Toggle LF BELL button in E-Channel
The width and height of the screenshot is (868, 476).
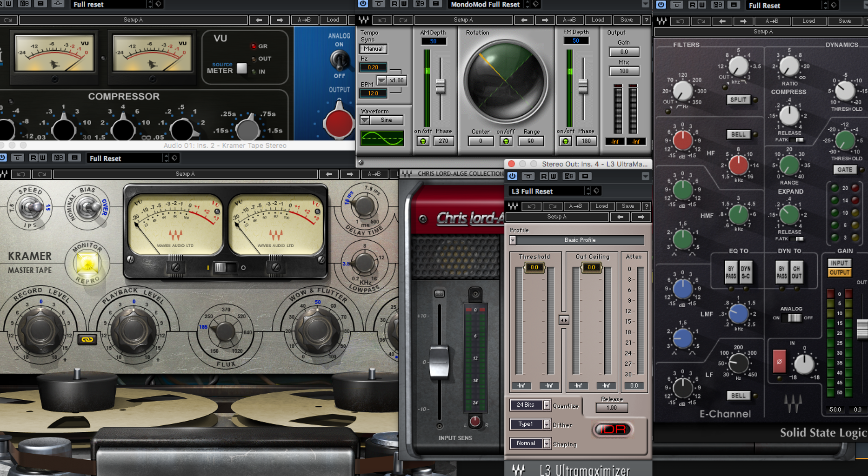point(738,396)
